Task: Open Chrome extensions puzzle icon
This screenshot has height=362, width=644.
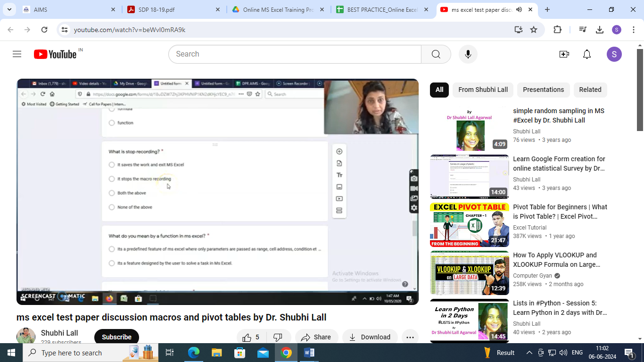Action: coord(557,30)
